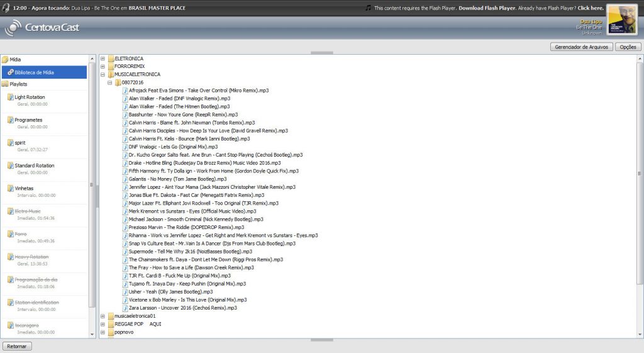Viewport: 644px width, 353px height.
Task: Collapse the 08072016 subfolder
Action: tap(109, 82)
